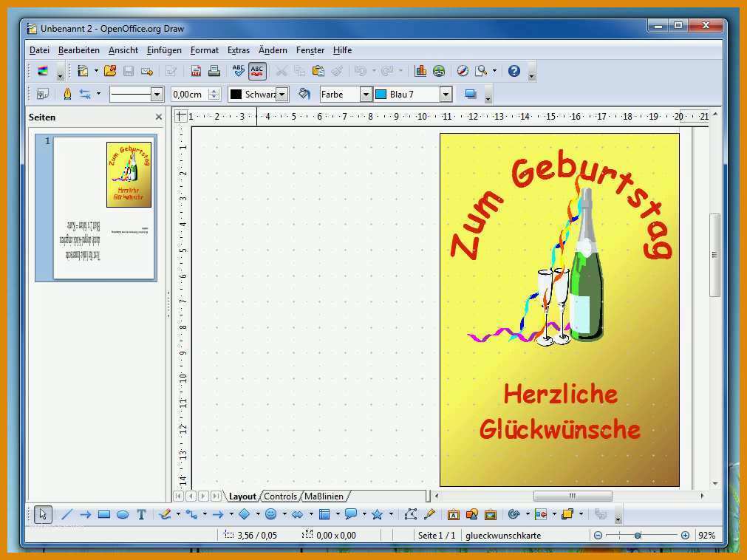The image size is (747, 560).
Task: Export directly as PDF
Action: 196,71
